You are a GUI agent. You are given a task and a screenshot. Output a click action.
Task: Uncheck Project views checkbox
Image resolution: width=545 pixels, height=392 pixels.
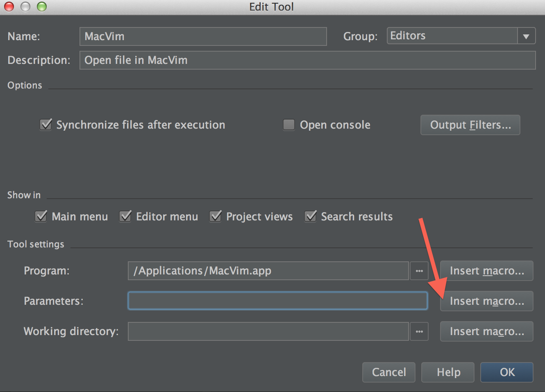[x=216, y=216]
